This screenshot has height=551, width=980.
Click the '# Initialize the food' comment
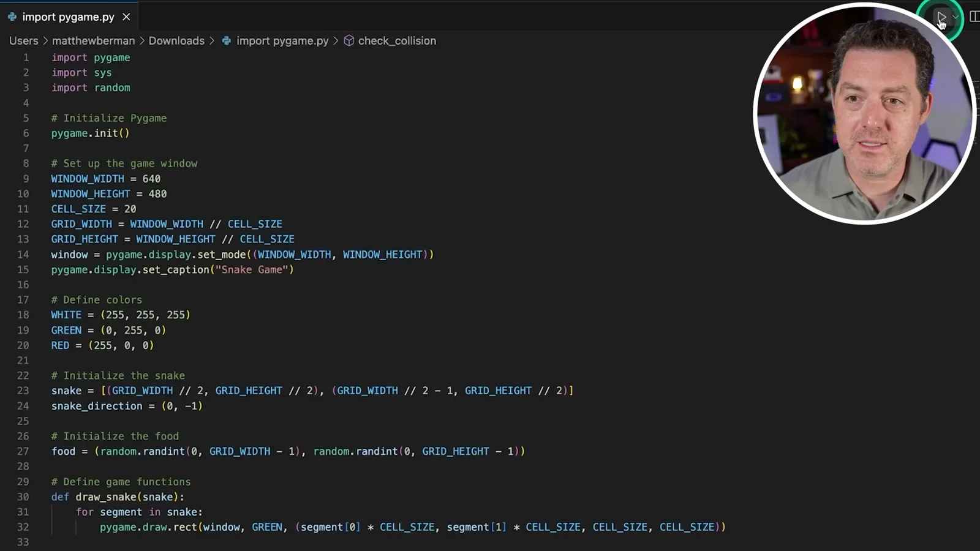(x=115, y=437)
